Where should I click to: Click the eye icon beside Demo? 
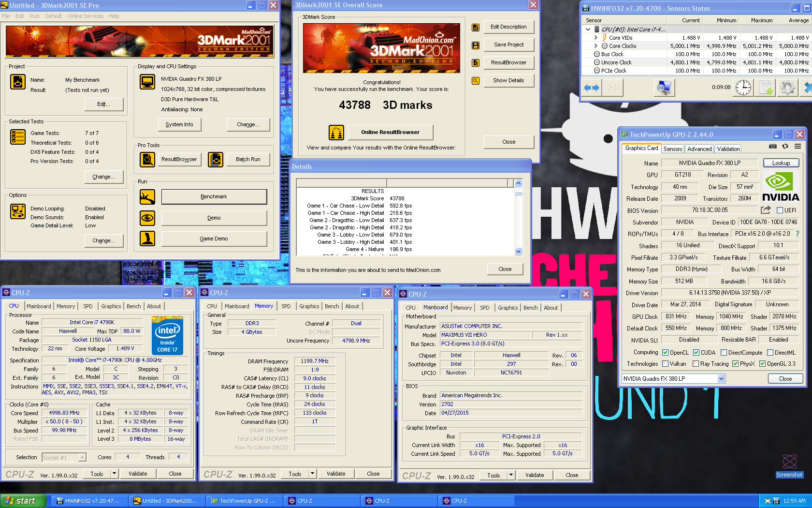(x=147, y=218)
